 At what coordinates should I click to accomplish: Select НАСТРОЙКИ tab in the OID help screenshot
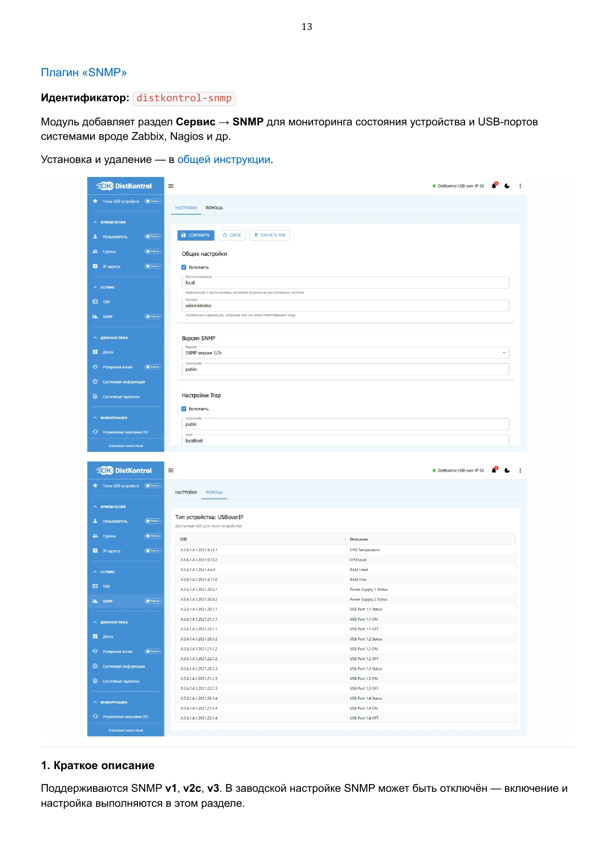pyautogui.click(x=186, y=492)
